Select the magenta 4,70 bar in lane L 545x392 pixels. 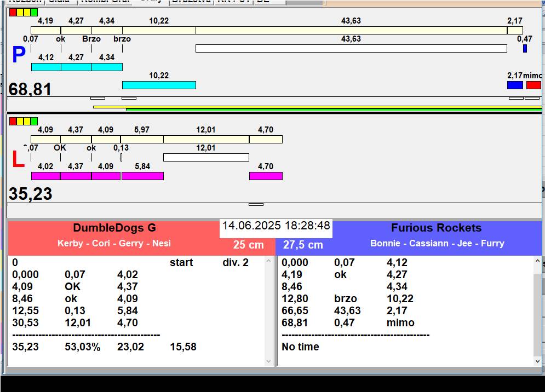266,176
